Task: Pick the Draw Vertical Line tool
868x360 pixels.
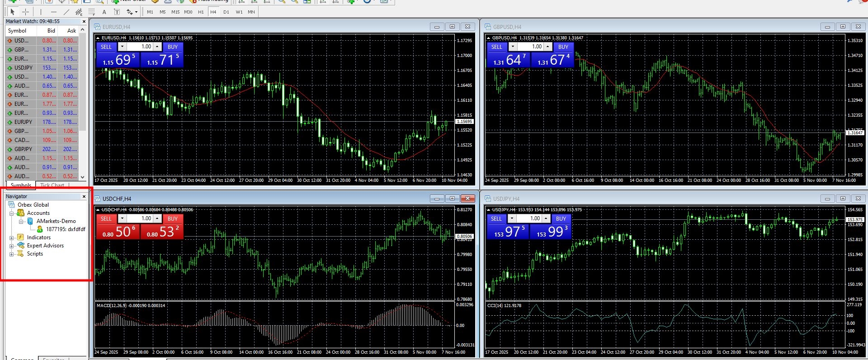Action: click(41, 12)
